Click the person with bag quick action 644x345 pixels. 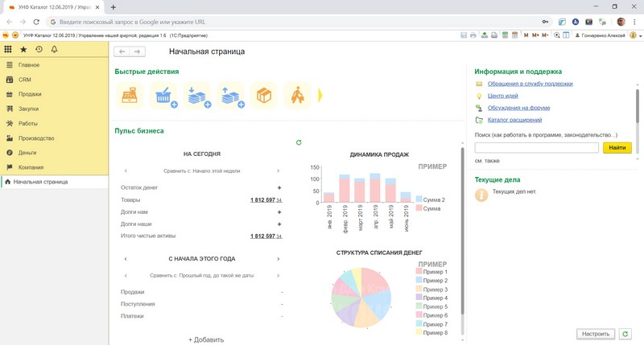298,96
